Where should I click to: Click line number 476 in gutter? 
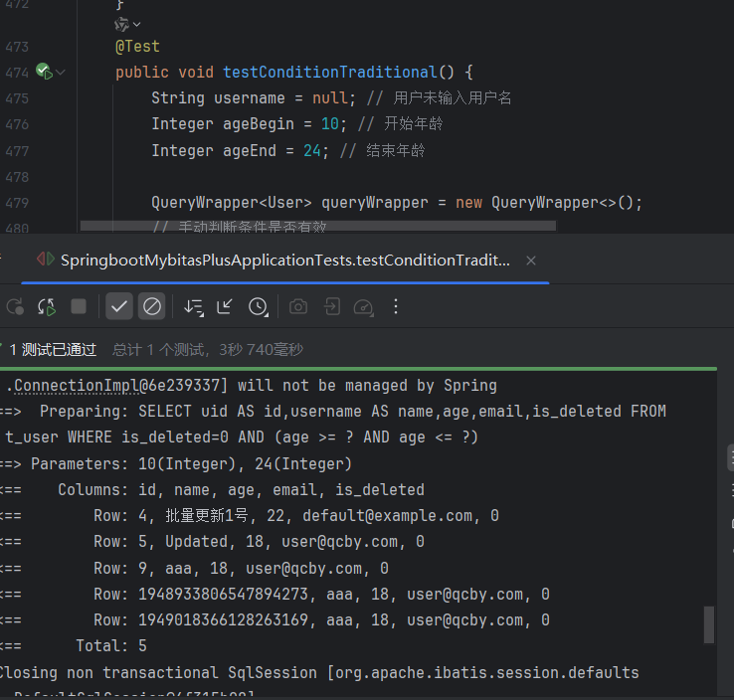click(17, 124)
